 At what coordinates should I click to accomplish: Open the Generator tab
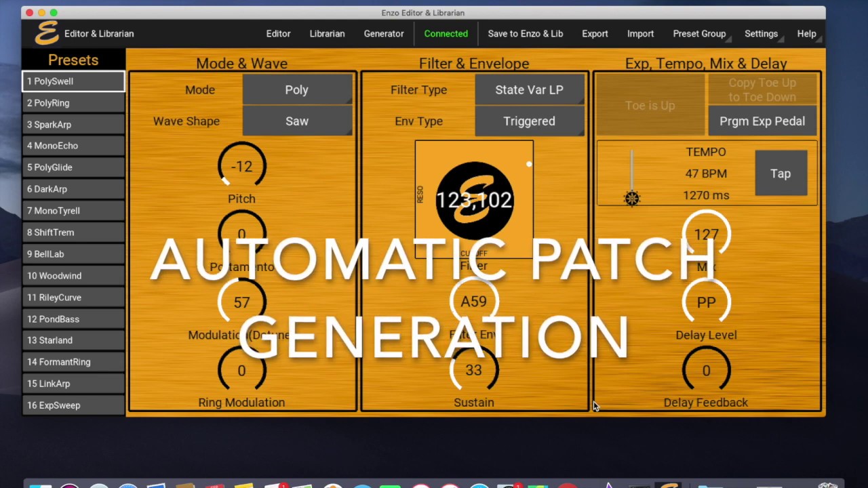(384, 33)
